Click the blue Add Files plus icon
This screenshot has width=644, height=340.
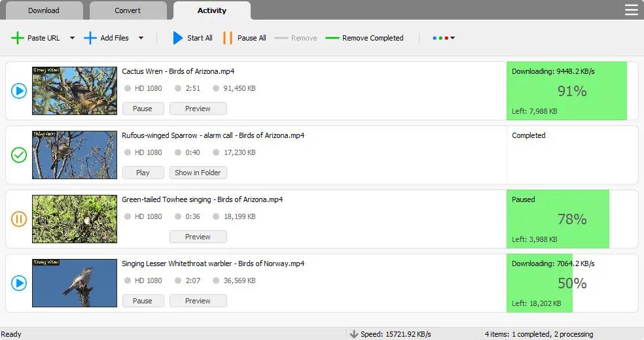pyautogui.click(x=90, y=38)
